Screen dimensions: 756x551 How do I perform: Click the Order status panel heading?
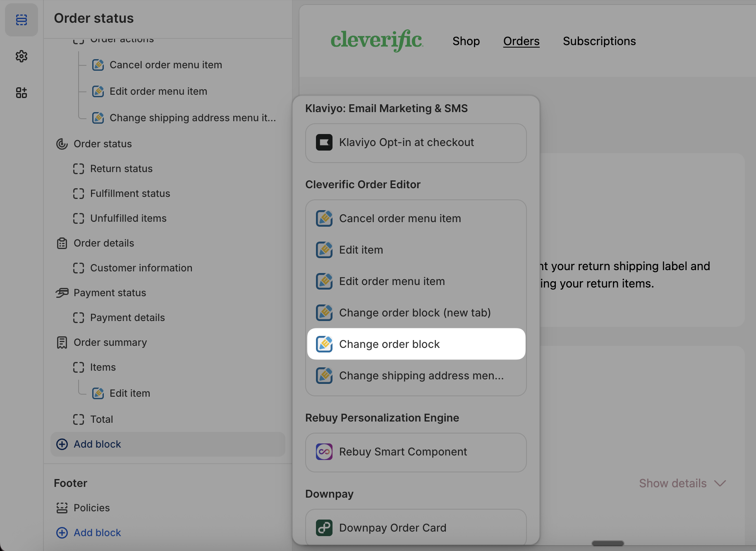pos(94,18)
